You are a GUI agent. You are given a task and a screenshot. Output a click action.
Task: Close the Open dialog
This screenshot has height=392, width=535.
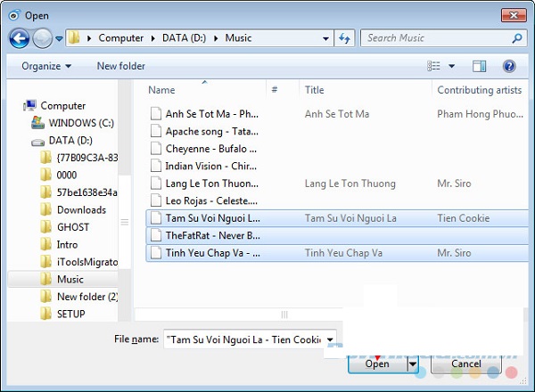point(514,15)
